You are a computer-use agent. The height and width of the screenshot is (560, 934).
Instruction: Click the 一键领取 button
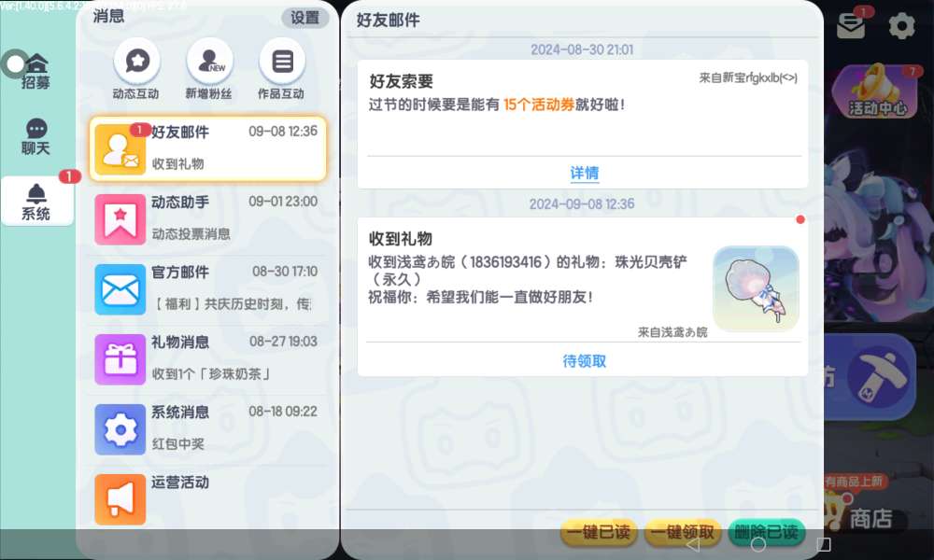(683, 531)
